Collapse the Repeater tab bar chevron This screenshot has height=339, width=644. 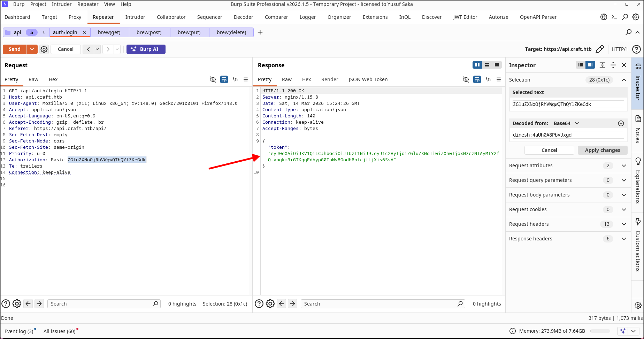pyautogui.click(x=637, y=32)
